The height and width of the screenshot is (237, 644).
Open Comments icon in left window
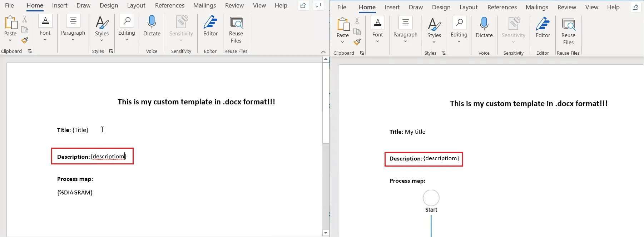318,5
